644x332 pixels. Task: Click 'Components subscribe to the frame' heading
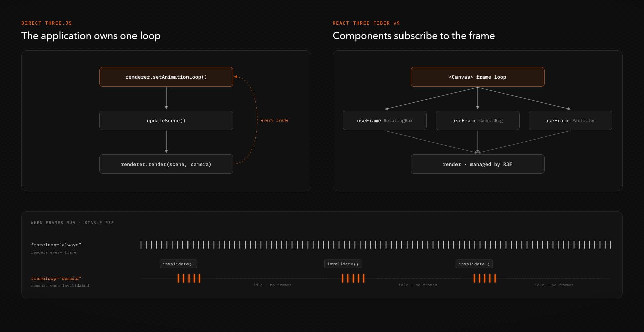pyautogui.click(x=414, y=36)
